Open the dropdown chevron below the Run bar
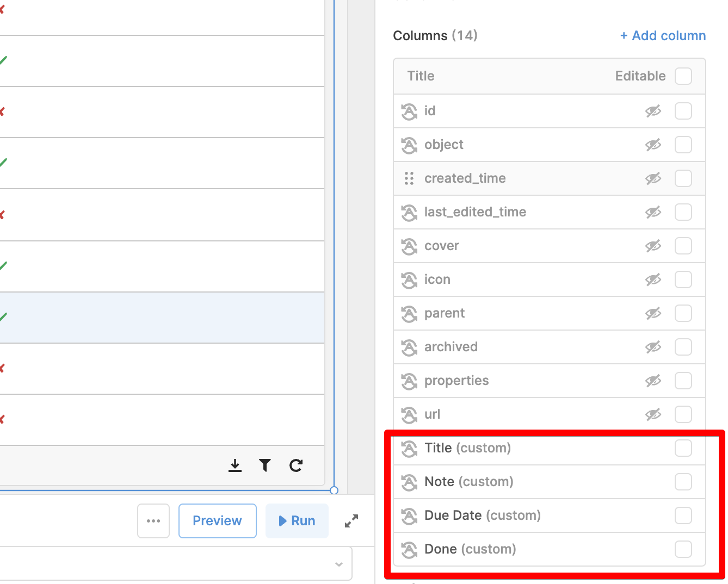728x584 pixels. click(339, 564)
